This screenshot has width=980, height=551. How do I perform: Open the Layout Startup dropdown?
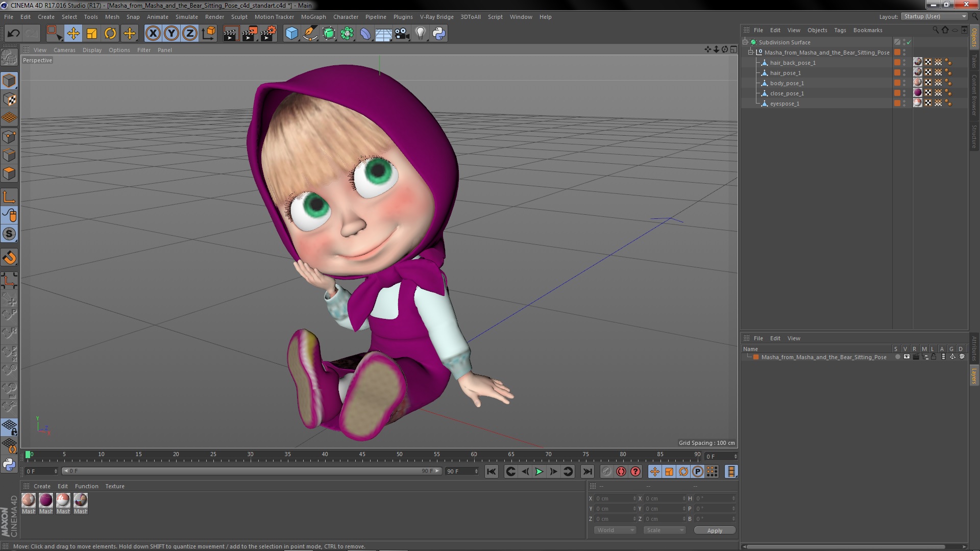[x=935, y=16]
